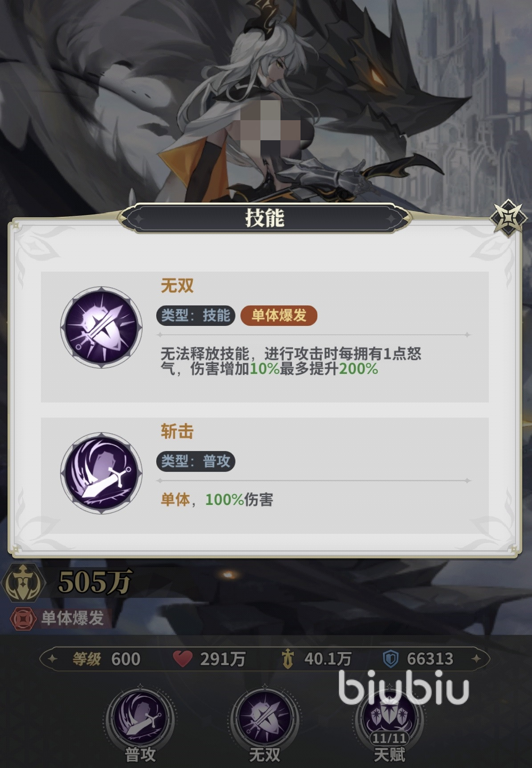Viewport: 532px width, 768px height.
Task: Tap the 类型：普攻 label badge
Action: [195, 461]
